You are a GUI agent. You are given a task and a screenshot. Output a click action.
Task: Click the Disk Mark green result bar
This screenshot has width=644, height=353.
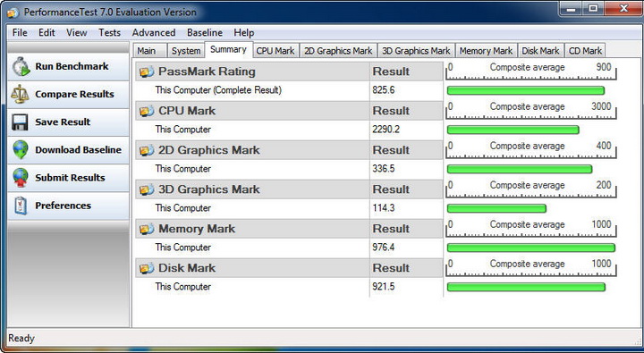[x=526, y=287]
